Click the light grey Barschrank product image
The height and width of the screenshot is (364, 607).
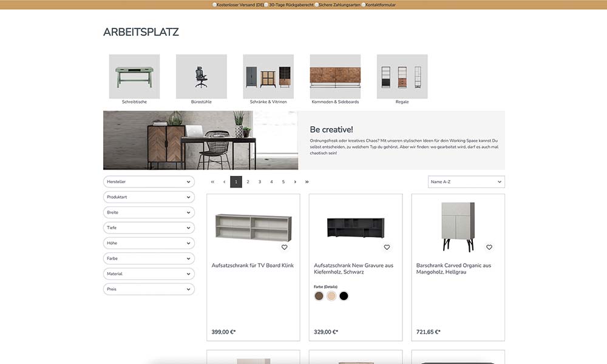coord(458,227)
